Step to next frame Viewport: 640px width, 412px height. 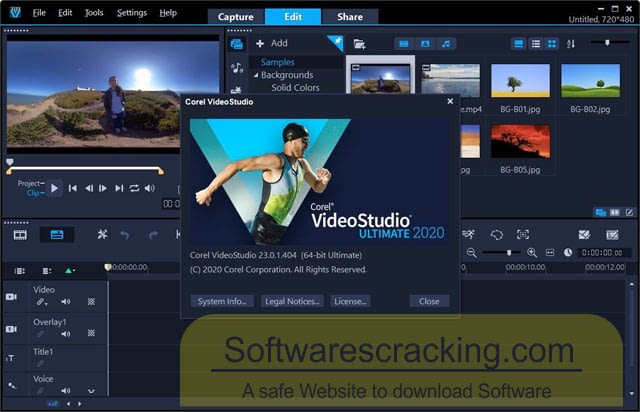(103, 188)
